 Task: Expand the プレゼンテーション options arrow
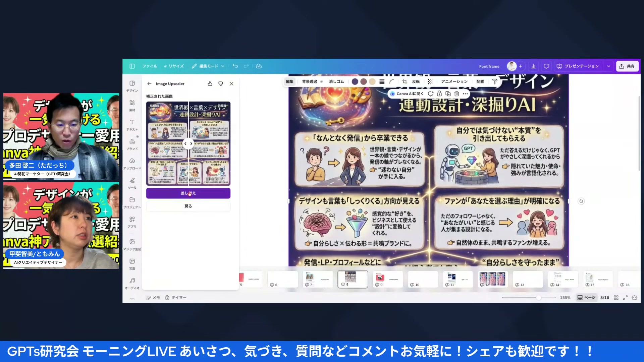pyautogui.click(x=608, y=66)
